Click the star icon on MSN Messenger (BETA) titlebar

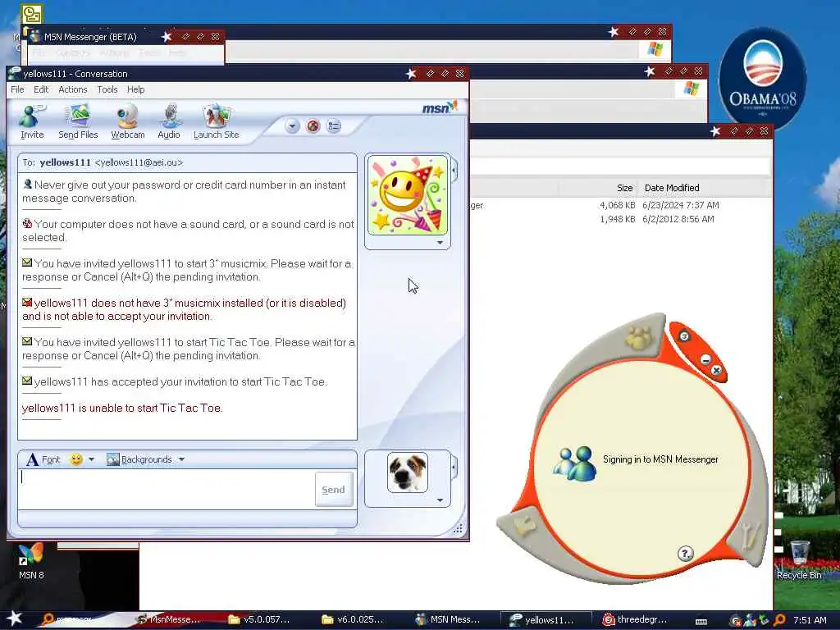(x=167, y=36)
